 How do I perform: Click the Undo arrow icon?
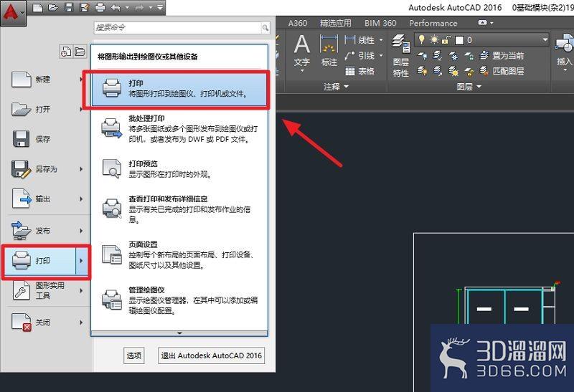pyautogui.click(x=116, y=7)
